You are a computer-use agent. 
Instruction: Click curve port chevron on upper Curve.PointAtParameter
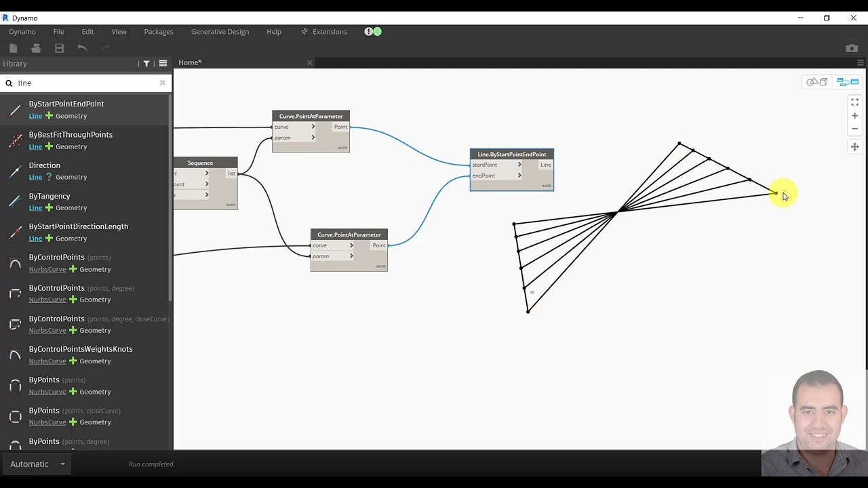313,127
